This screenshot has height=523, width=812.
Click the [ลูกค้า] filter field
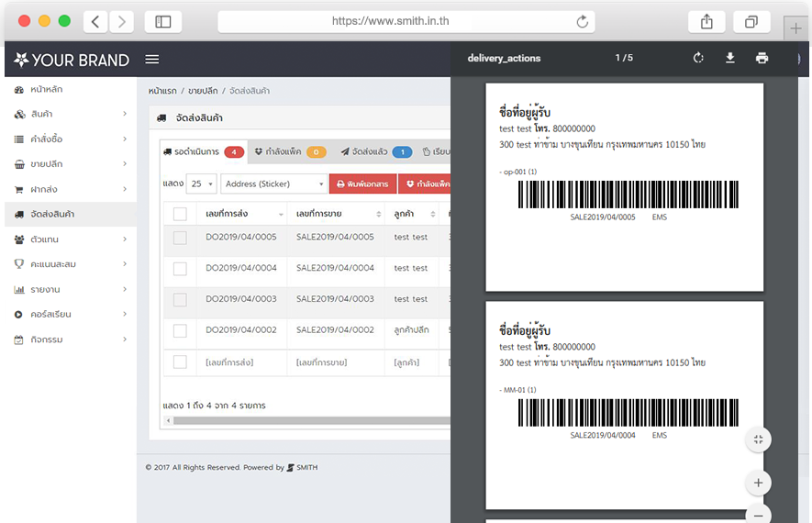click(412, 362)
